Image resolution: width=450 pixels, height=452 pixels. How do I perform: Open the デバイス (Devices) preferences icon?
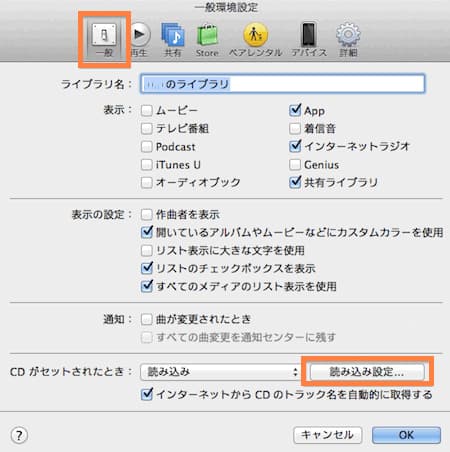pos(309,39)
